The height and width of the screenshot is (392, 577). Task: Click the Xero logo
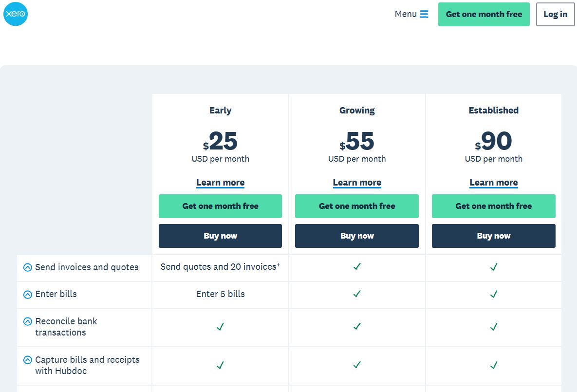click(x=16, y=14)
